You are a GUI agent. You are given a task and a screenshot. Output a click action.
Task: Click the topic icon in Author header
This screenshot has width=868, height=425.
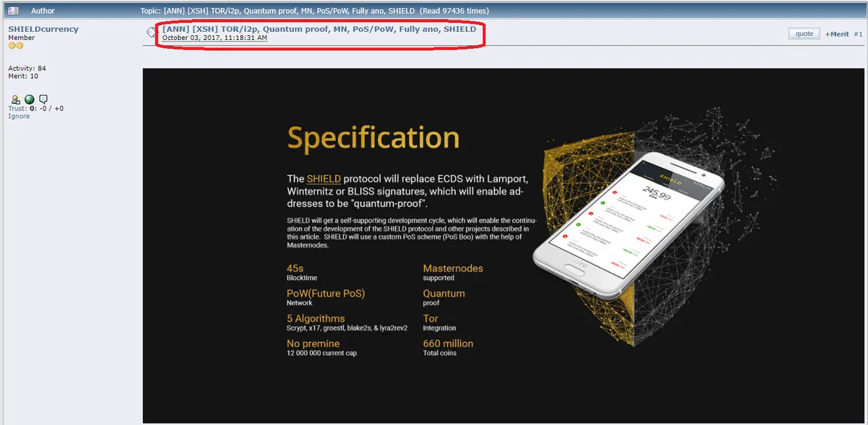14,11
